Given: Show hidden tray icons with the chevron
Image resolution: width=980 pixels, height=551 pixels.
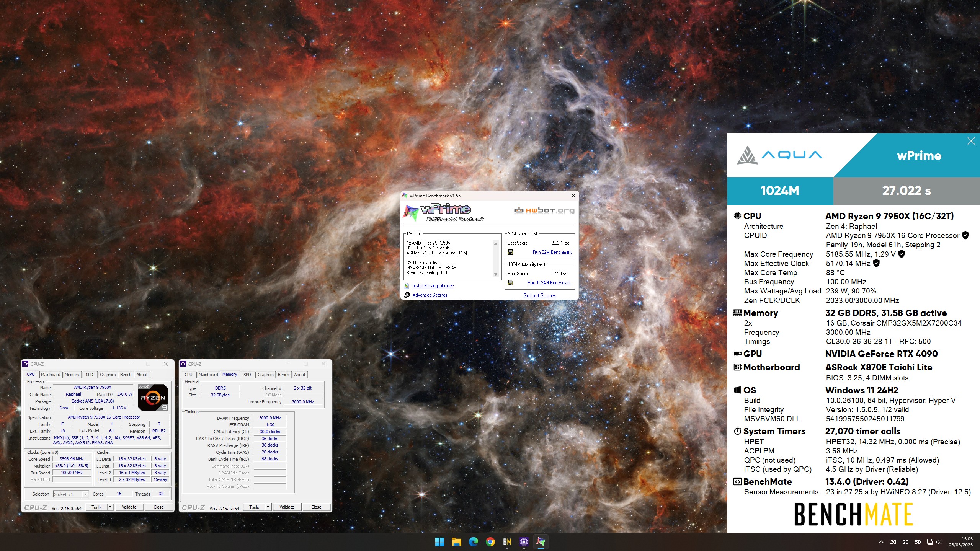Looking at the screenshot, I should point(881,542).
